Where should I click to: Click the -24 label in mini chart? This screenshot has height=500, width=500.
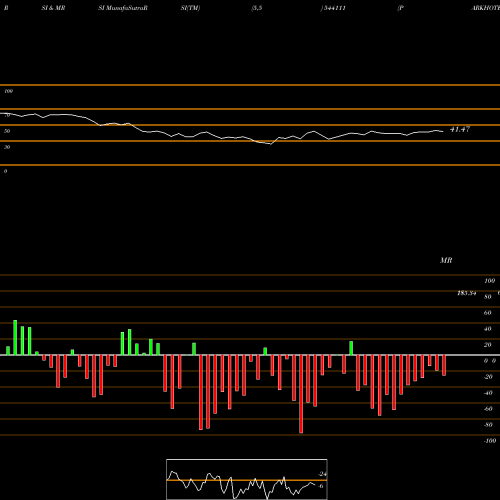coord(322,474)
